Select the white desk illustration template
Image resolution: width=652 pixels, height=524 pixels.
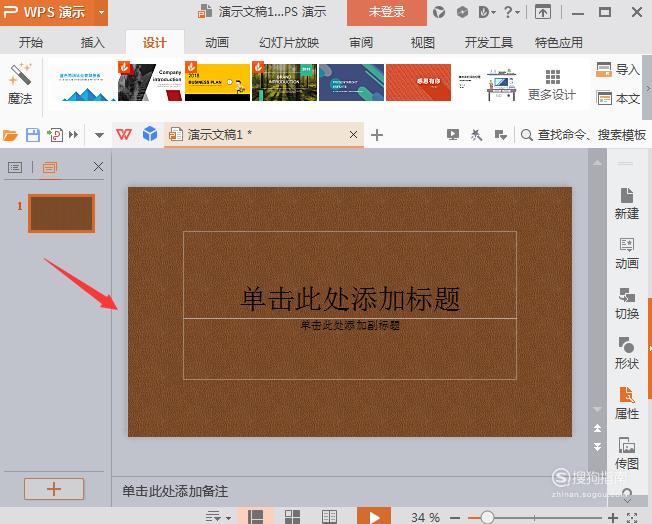coord(486,82)
